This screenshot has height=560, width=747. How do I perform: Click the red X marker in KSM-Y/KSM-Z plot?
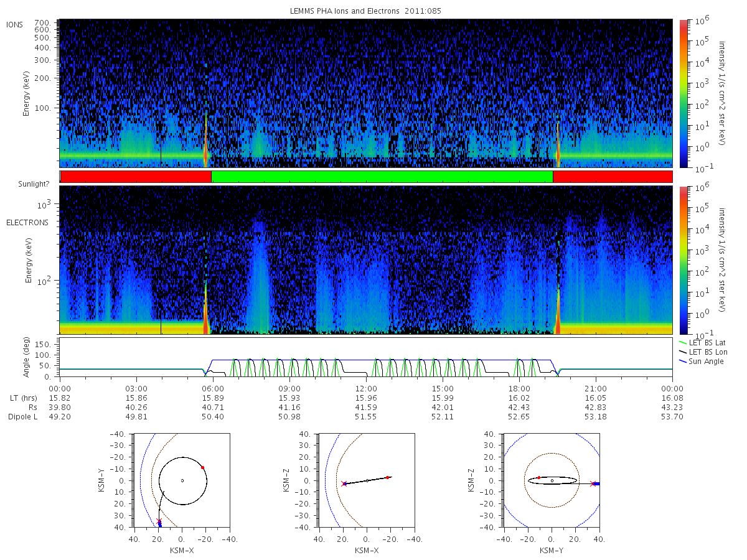[592, 483]
